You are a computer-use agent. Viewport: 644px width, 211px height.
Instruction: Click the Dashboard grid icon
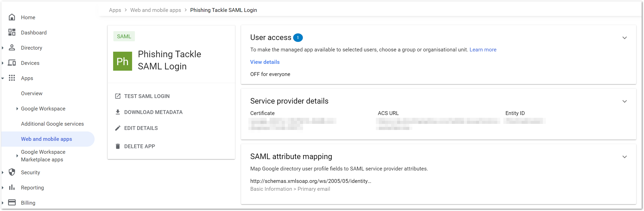(12, 32)
